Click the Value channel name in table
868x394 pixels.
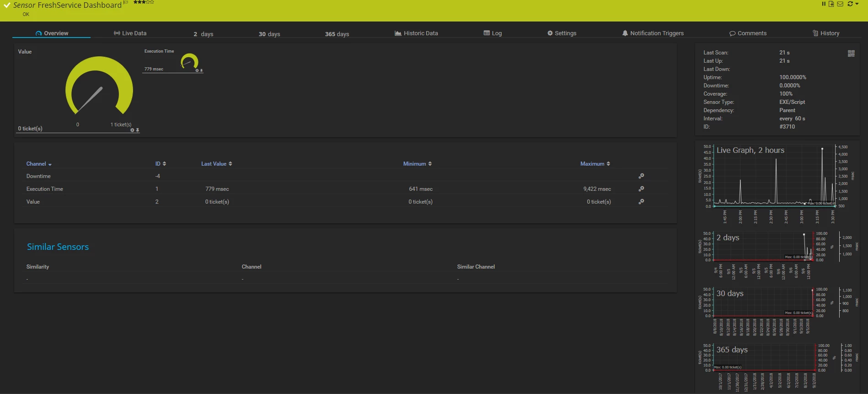(33, 202)
